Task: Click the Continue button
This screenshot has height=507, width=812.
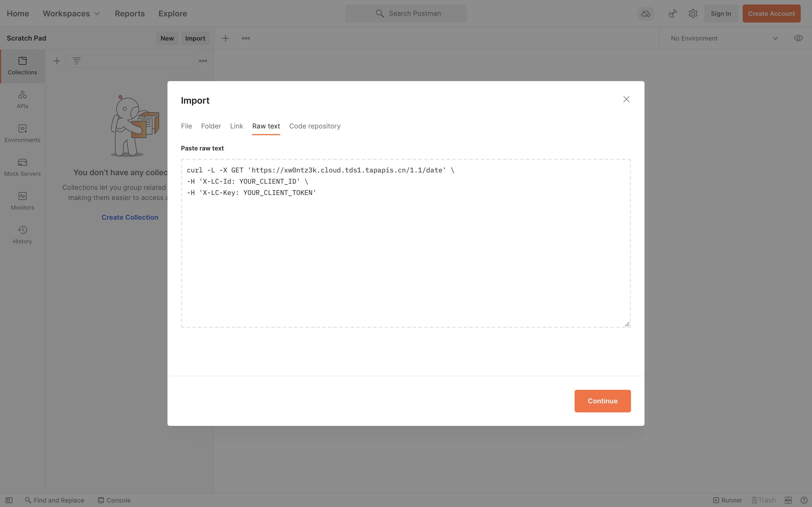Action: pyautogui.click(x=602, y=401)
